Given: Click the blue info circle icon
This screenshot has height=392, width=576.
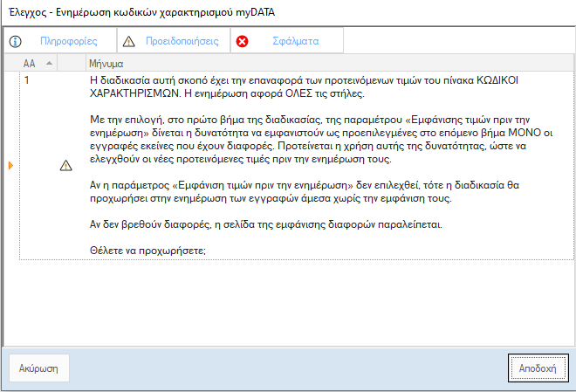Looking at the screenshot, I should (x=15, y=41).
